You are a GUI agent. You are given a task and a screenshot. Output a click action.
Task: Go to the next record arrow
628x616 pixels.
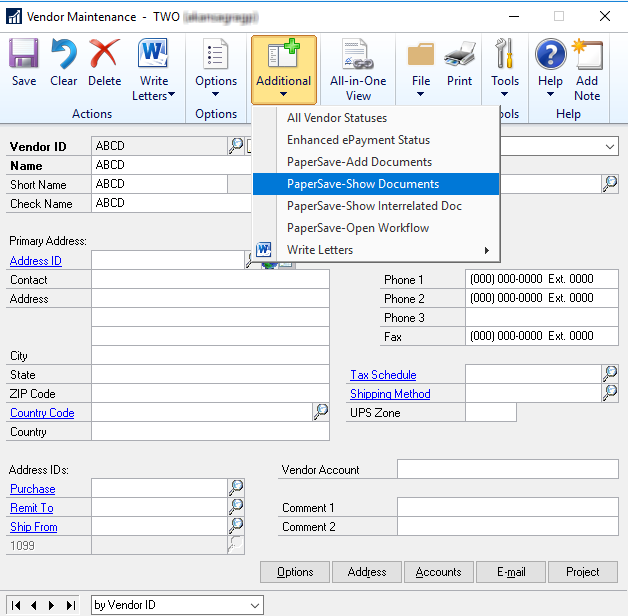pyautogui.click(x=53, y=605)
